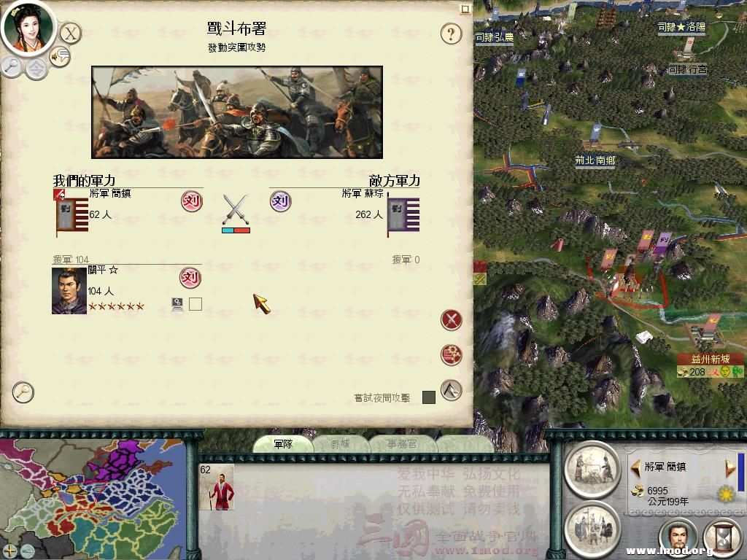Click the magnifier at the panel's bottom-left
Viewport: 747px width, 560px height.
point(23,392)
